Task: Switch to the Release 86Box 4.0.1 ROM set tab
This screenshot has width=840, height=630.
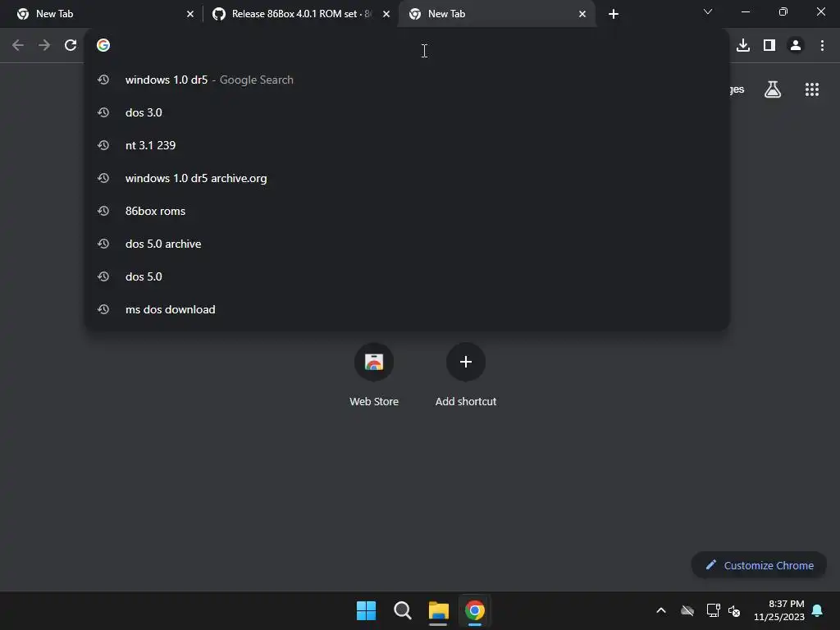Action: 300,14
